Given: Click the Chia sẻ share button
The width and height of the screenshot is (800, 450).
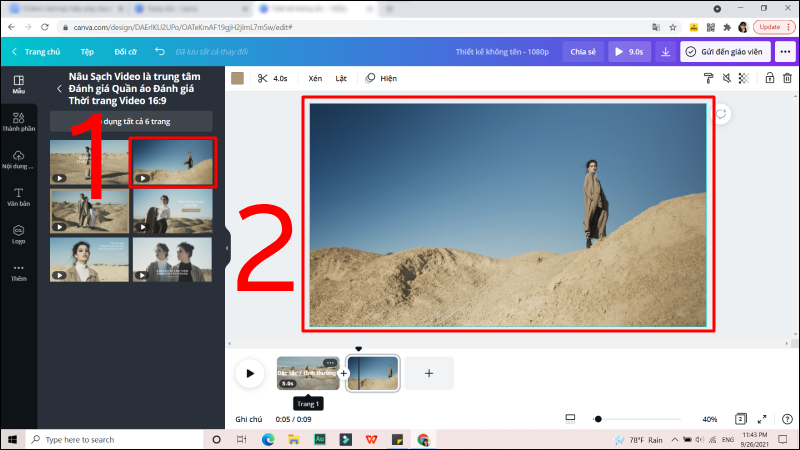Looking at the screenshot, I should click(x=583, y=52).
